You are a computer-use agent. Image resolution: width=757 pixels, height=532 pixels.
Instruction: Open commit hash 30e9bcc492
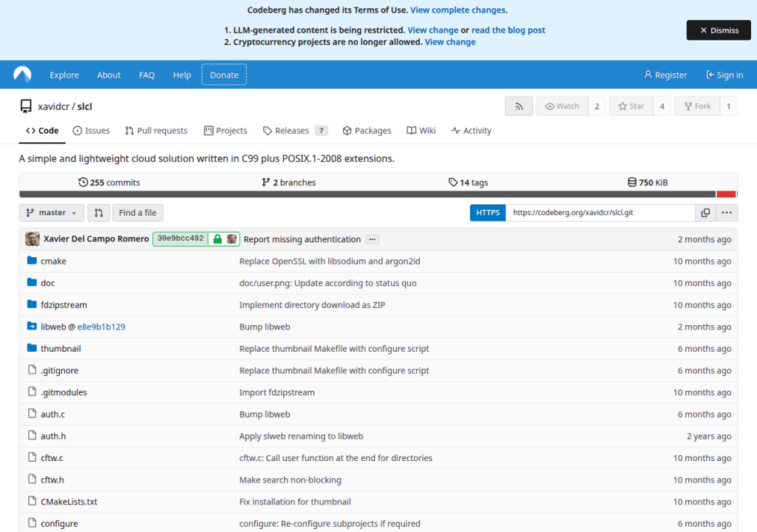(x=180, y=239)
